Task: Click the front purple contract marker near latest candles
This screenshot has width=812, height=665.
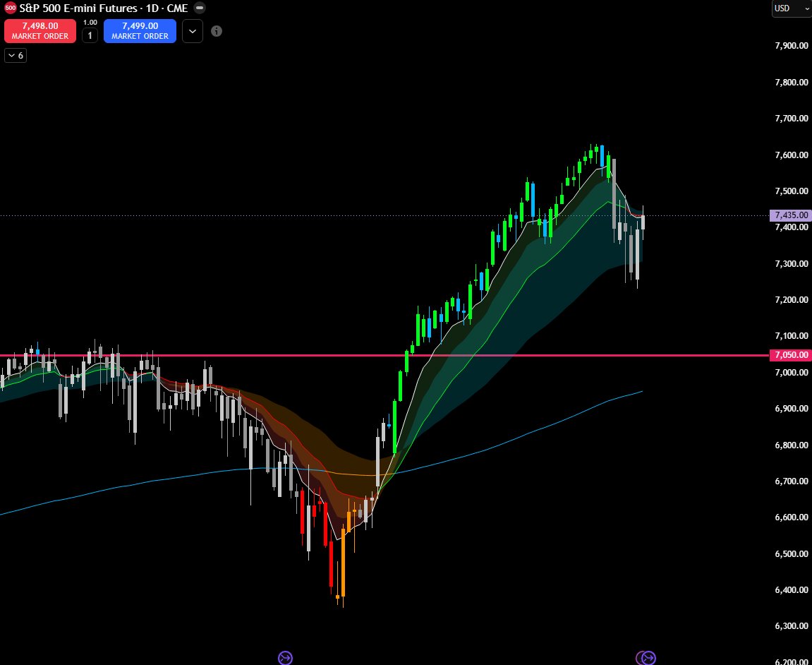Action: pos(649,658)
